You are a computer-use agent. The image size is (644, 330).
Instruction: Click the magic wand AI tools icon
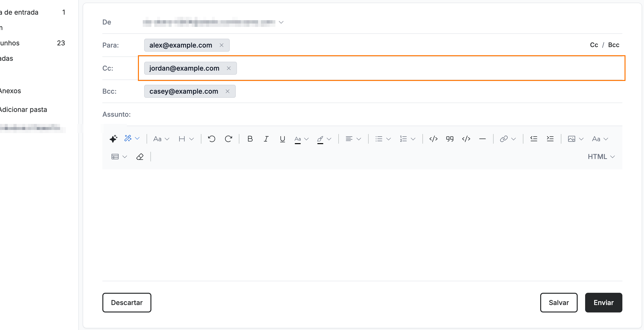128,138
